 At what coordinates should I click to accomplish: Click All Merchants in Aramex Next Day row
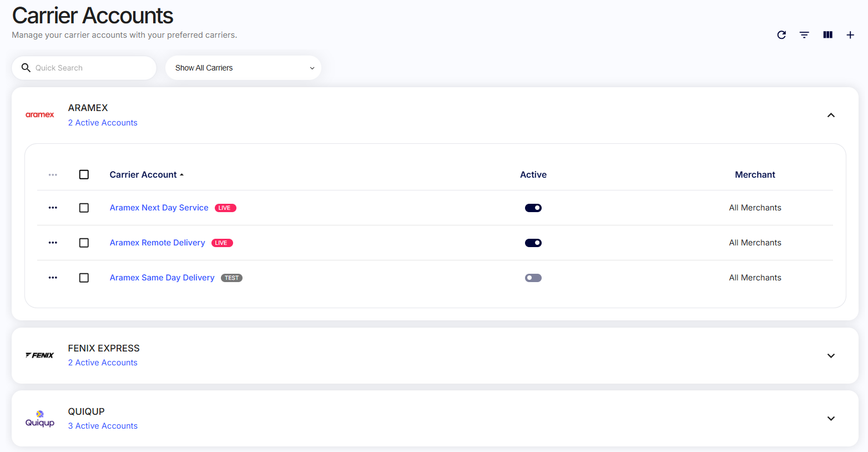point(755,208)
